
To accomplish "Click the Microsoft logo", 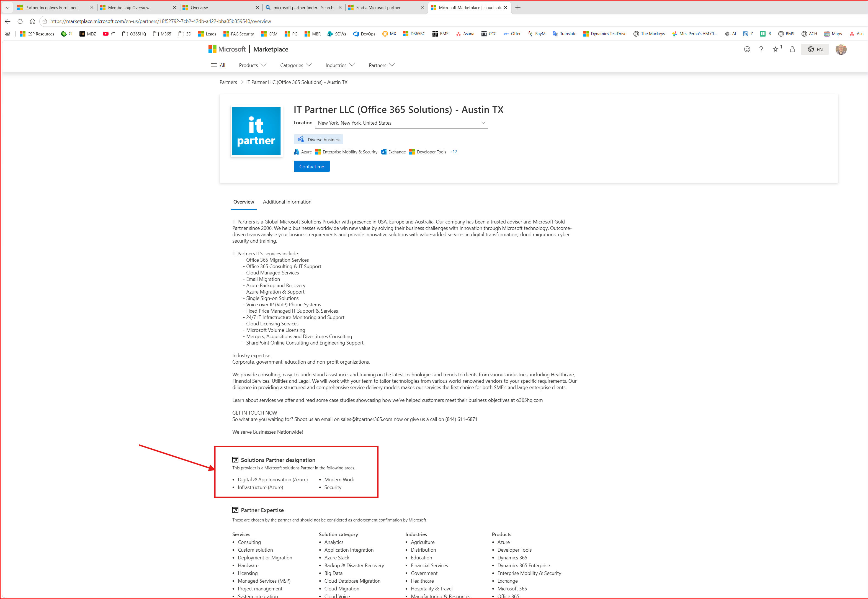I will (227, 49).
